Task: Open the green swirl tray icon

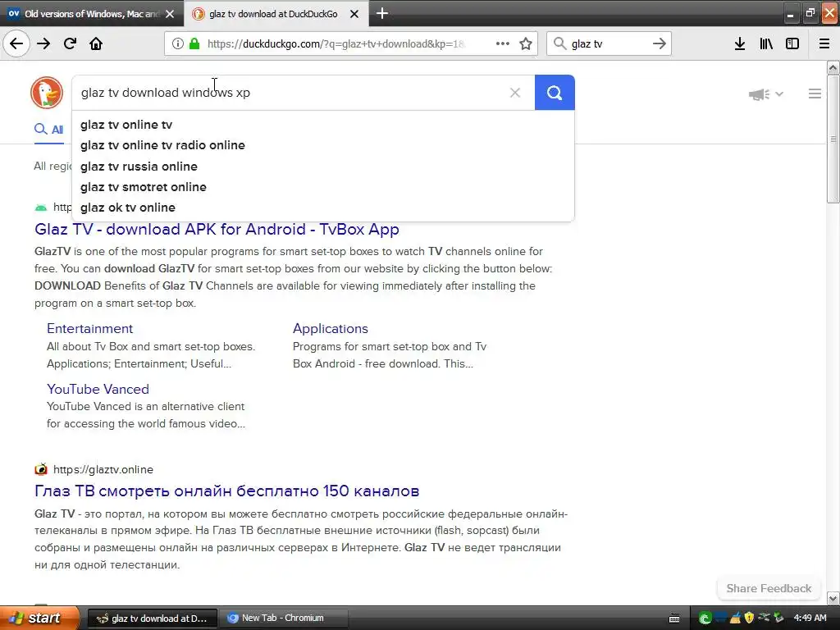Action: pos(705,619)
